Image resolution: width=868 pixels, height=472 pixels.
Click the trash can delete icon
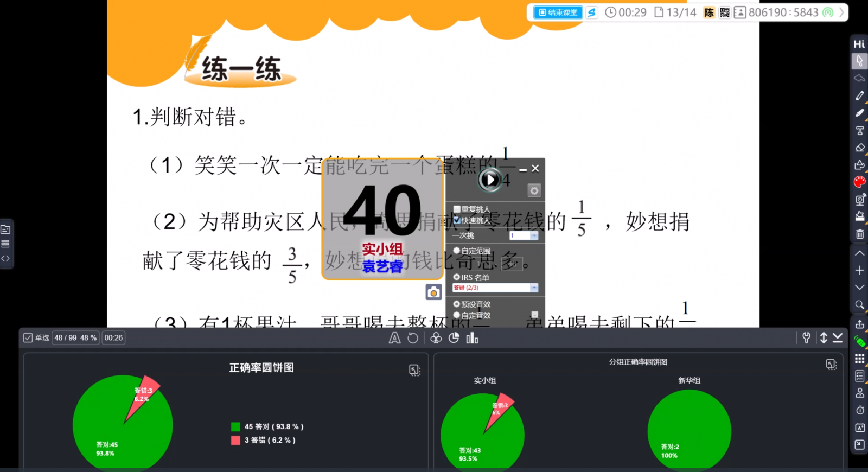pos(860,234)
